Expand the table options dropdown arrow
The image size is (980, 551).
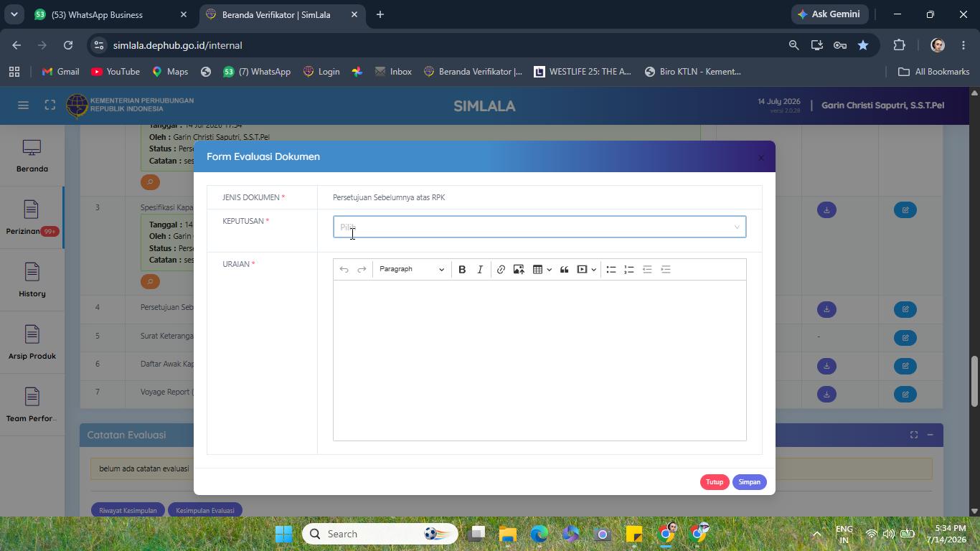(549, 270)
